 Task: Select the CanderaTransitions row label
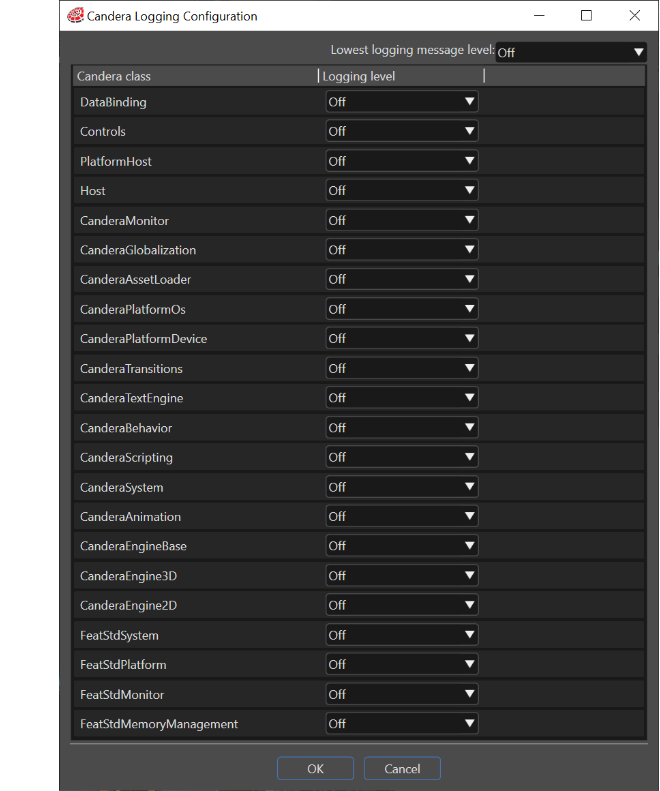click(131, 368)
